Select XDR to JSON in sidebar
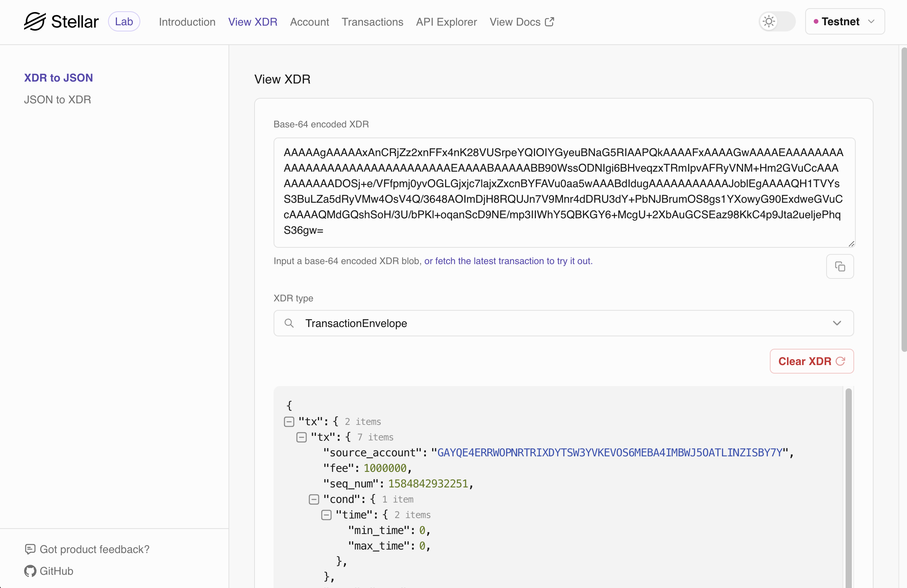Image resolution: width=907 pixels, height=588 pixels. click(x=58, y=78)
